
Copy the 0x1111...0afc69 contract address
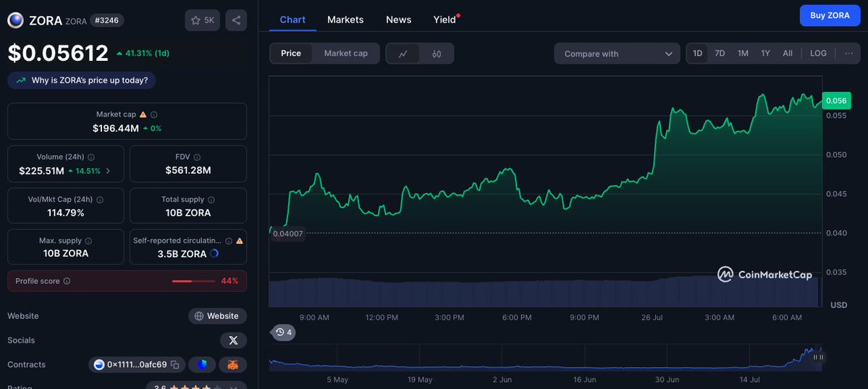coord(175,364)
